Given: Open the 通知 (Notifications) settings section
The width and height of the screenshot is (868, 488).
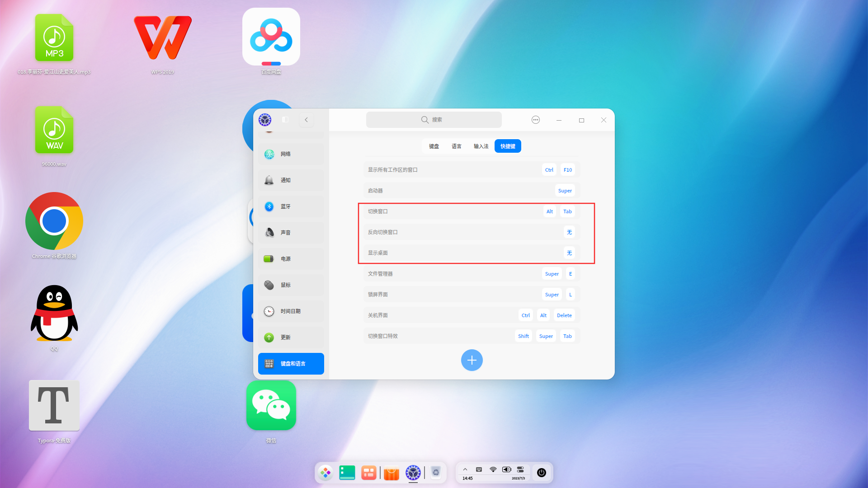Looking at the screenshot, I should click(291, 180).
